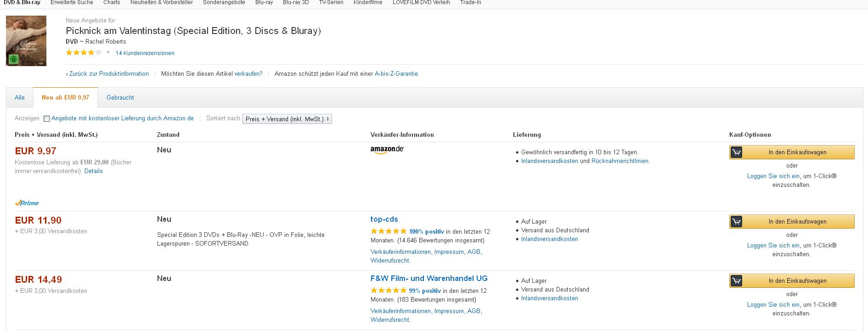The image size is (868, 331).
Task: Add EUR 14,49 offer to Einkaufswagen
Action: [792, 281]
